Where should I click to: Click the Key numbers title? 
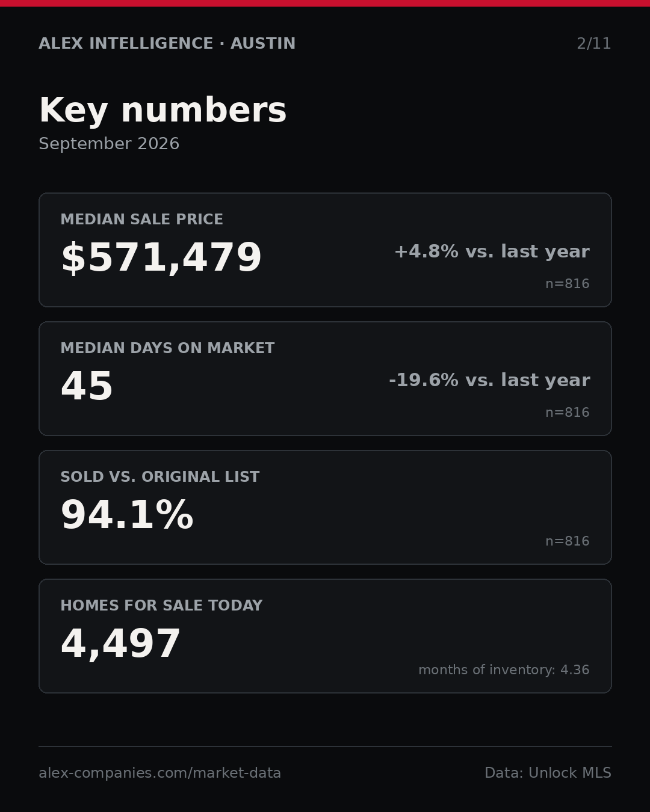coord(162,111)
